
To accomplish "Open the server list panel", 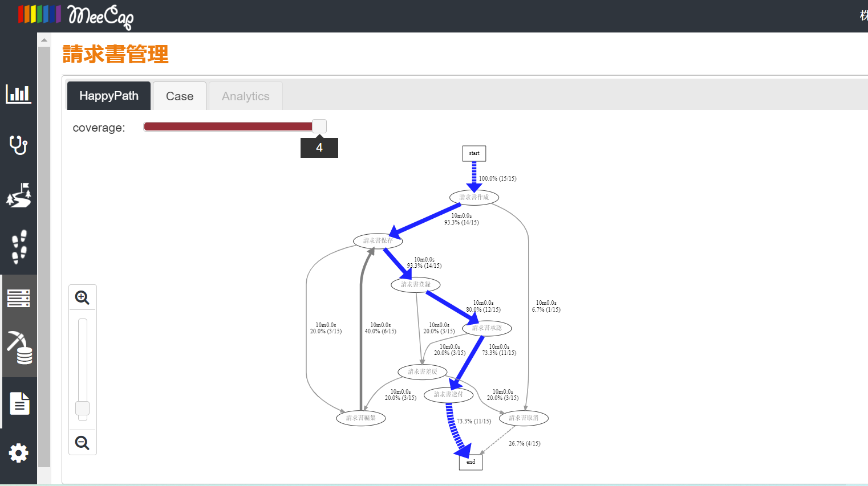I will 18,298.
